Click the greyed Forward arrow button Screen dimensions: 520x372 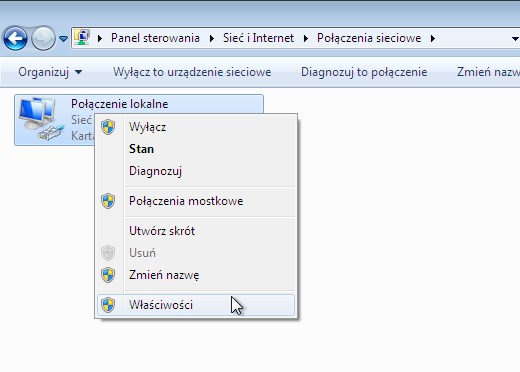coord(43,38)
